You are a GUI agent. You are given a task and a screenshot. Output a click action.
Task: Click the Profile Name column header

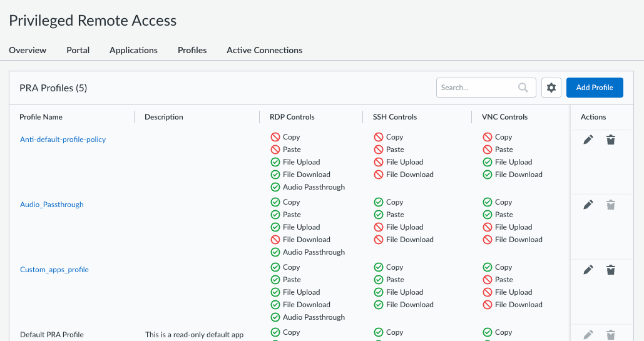tap(41, 117)
